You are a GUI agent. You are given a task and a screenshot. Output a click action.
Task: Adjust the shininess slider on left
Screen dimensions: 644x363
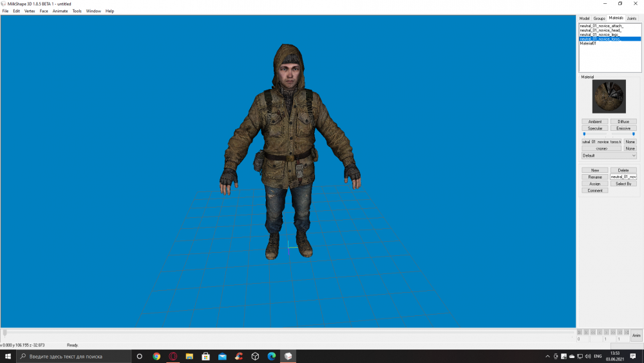coord(594,134)
